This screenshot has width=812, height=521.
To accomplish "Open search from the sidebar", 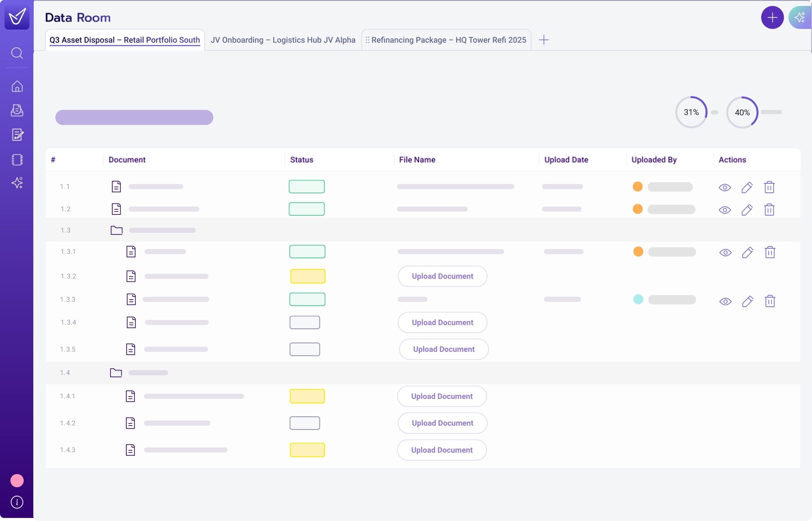I will tap(17, 53).
